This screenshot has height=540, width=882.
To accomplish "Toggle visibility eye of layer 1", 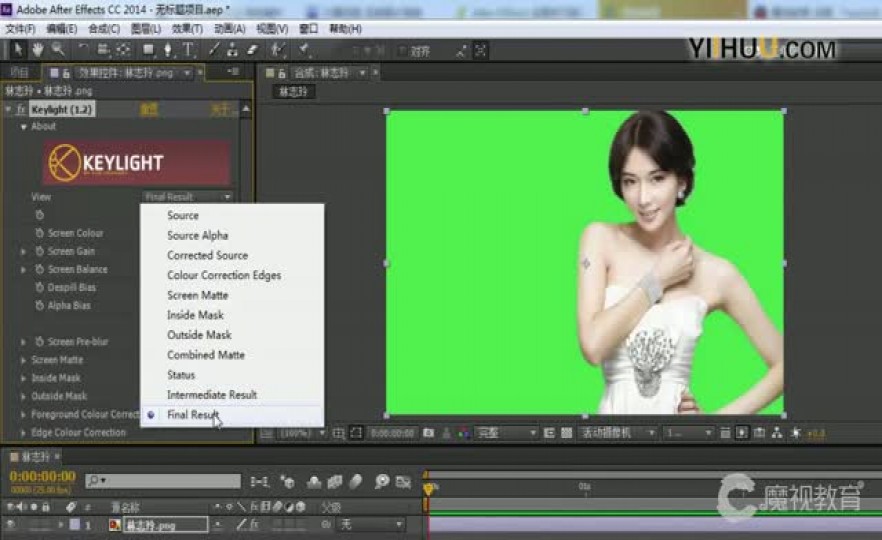I will click(11, 524).
